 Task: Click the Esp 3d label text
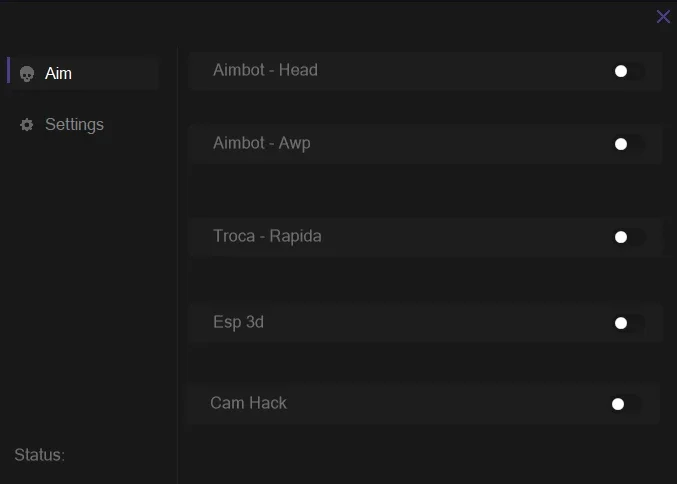click(x=238, y=322)
